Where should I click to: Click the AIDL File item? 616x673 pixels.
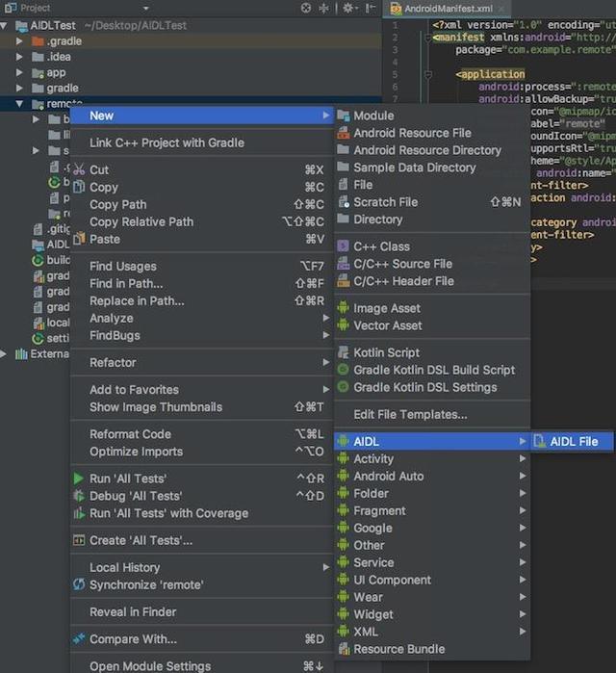[573, 441]
